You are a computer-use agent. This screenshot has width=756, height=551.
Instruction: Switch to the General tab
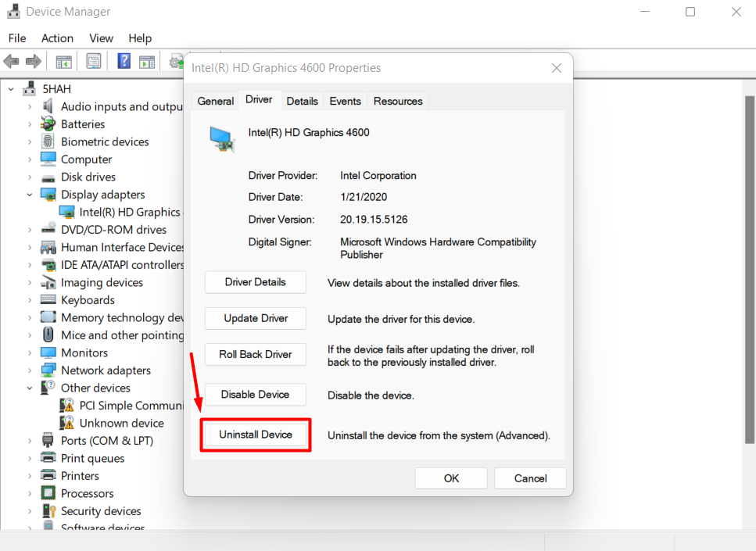216,102
